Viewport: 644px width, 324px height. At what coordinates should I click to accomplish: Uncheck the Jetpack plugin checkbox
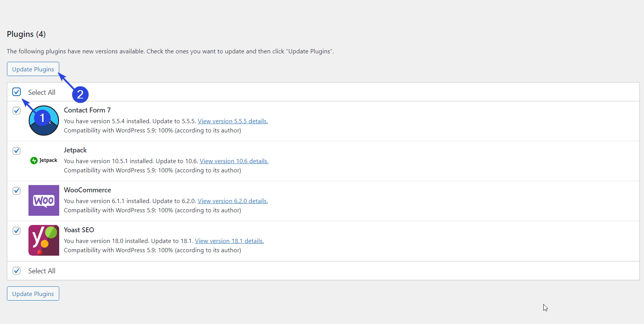(17, 150)
